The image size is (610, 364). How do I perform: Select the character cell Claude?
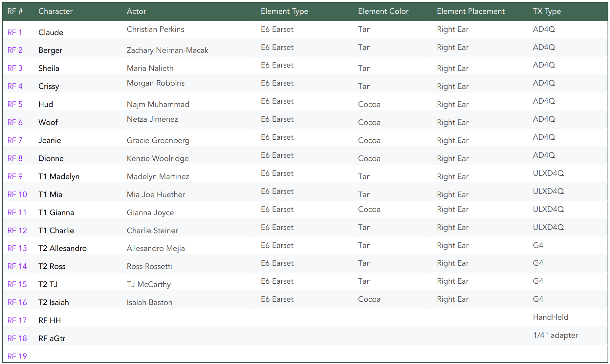[51, 32]
